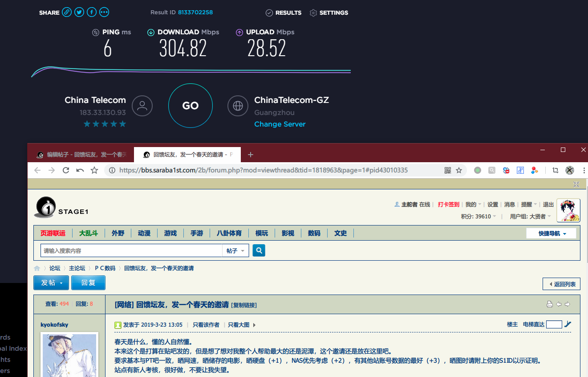Viewport: 588px width, 377px height.
Task: Open more share options ellipsis icon
Action: pyautogui.click(x=104, y=12)
